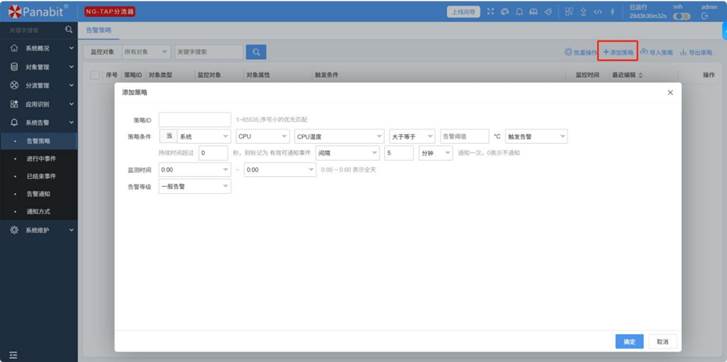Image resolution: width=727 pixels, height=362 pixels.
Task: Check the select-all checkbox in table header
Action: pyautogui.click(x=96, y=75)
